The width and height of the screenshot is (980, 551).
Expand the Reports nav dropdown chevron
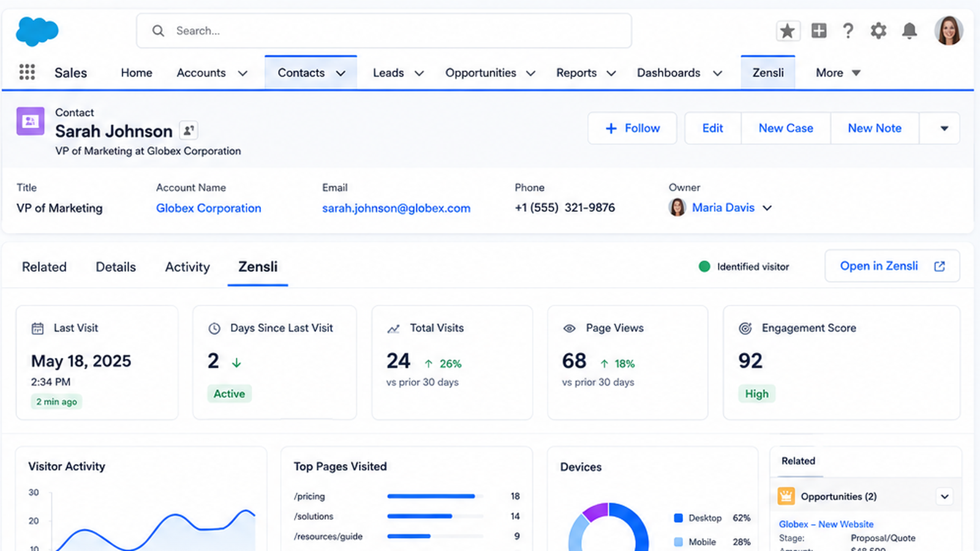tap(611, 73)
